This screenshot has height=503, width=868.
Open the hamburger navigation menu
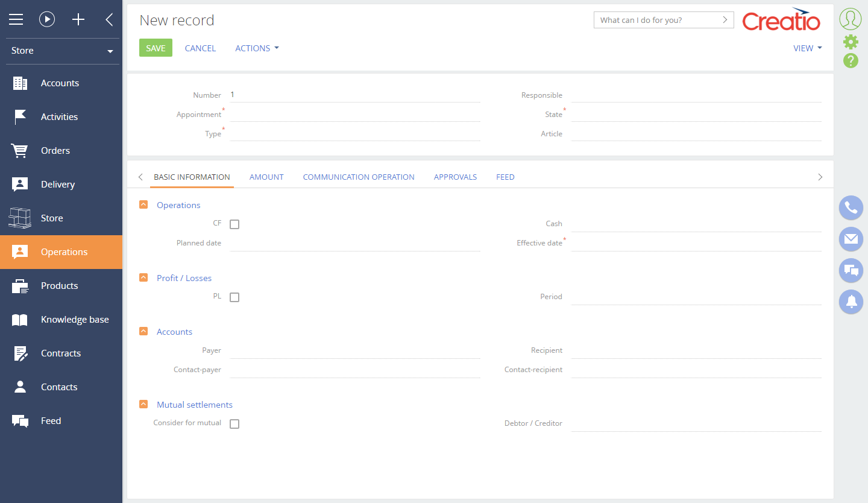pos(16,20)
